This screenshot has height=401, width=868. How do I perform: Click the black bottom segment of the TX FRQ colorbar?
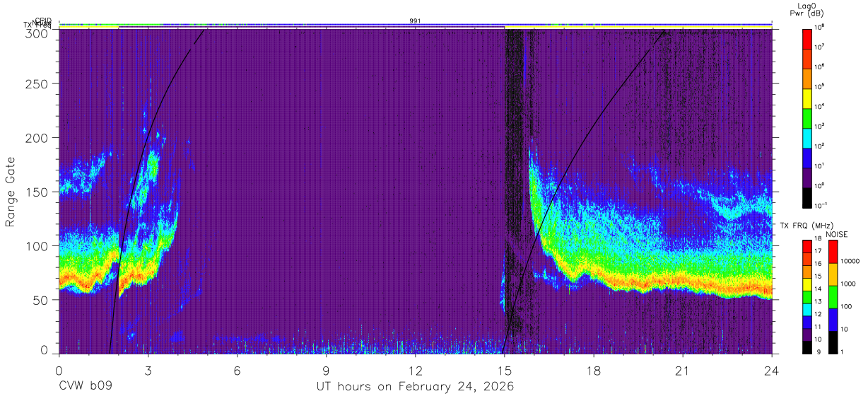point(806,347)
